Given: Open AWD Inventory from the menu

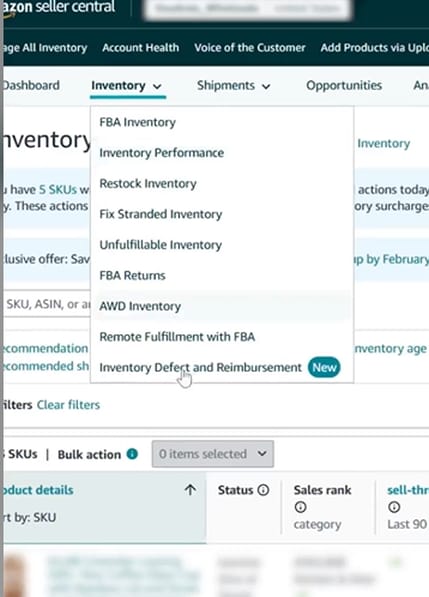Looking at the screenshot, I should 140,306.
